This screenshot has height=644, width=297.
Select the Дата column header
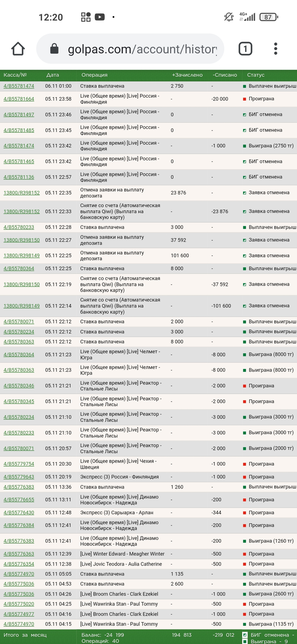[x=53, y=75]
